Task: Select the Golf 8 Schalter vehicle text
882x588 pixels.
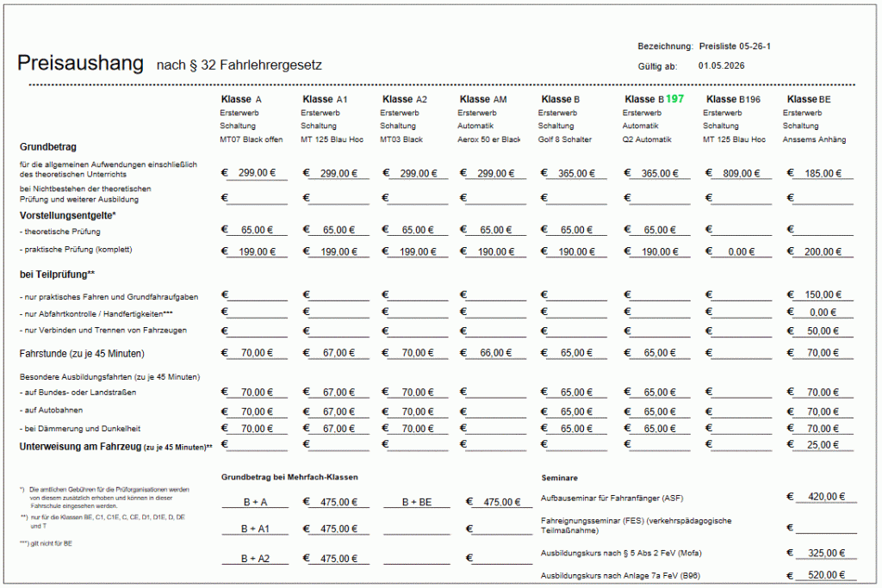Action: (564, 139)
